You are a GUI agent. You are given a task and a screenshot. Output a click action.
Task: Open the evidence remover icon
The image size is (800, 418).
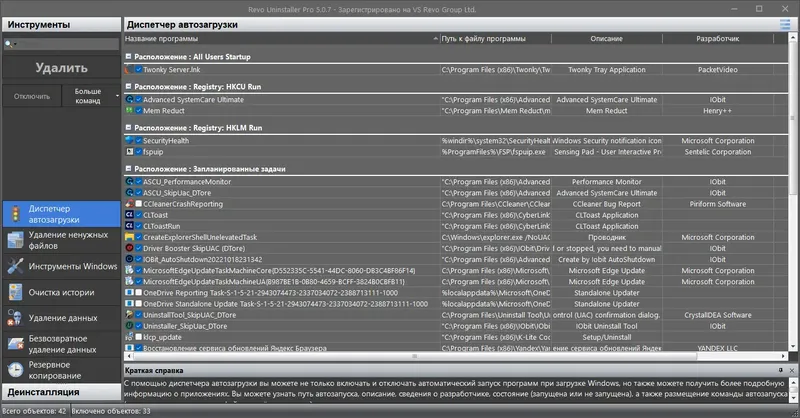[x=15, y=317]
